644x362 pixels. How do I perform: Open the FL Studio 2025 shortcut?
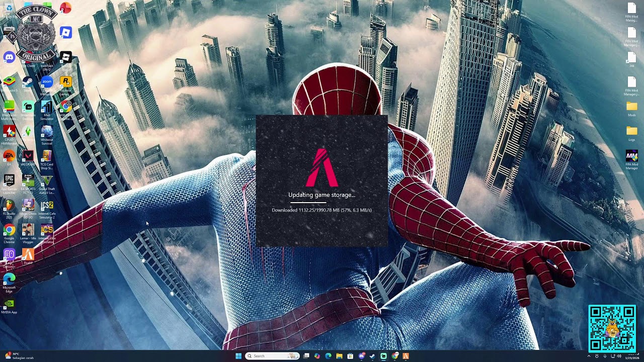pyautogui.click(x=9, y=208)
